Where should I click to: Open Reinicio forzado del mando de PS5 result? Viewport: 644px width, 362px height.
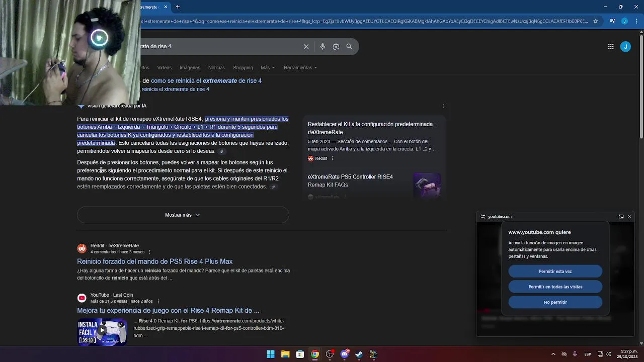154,261
